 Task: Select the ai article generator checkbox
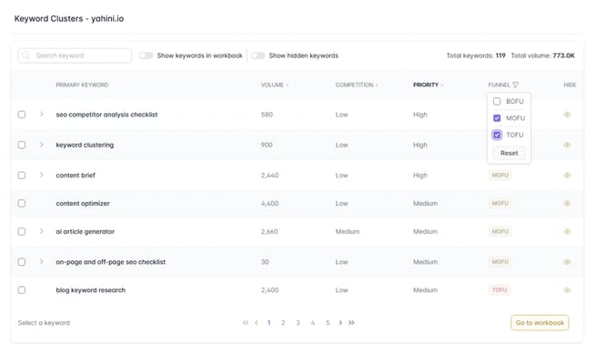tap(22, 231)
